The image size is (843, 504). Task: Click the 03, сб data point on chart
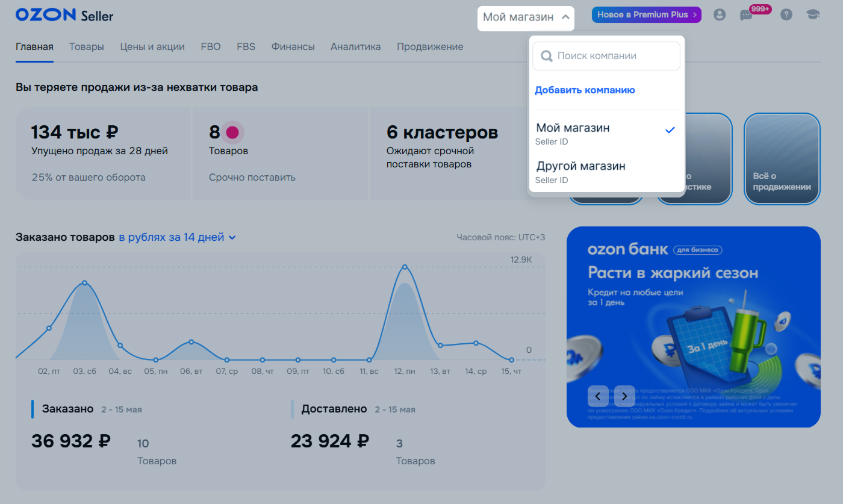tap(84, 282)
